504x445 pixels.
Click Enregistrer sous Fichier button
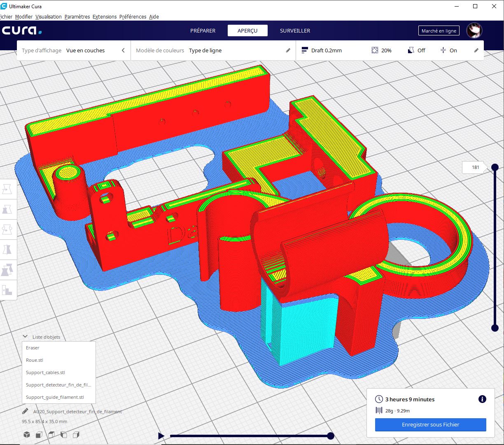click(430, 424)
